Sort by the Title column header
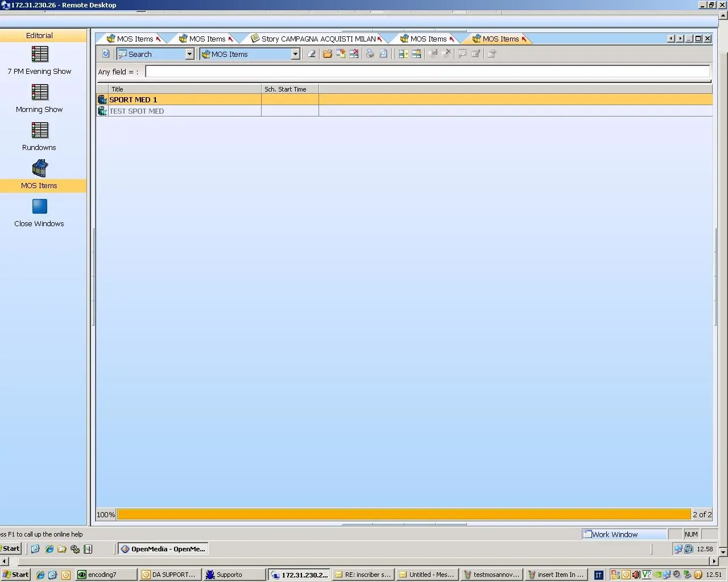This screenshot has height=582, width=728. [x=182, y=89]
